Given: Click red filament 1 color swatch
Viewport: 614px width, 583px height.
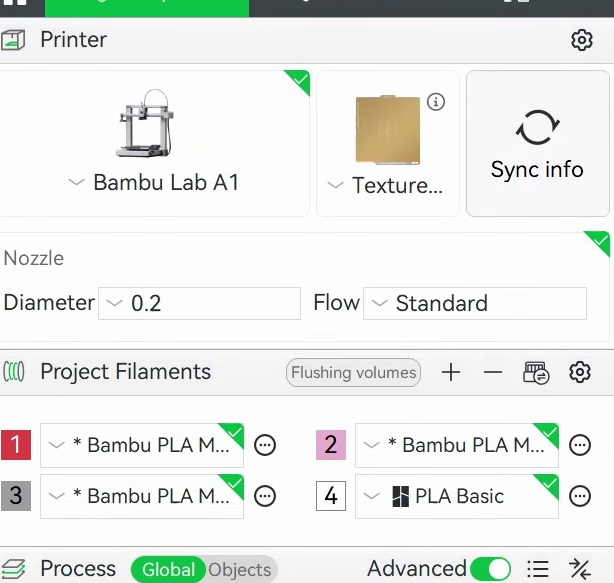Looking at the screenshot, I should tap(16, 445).
